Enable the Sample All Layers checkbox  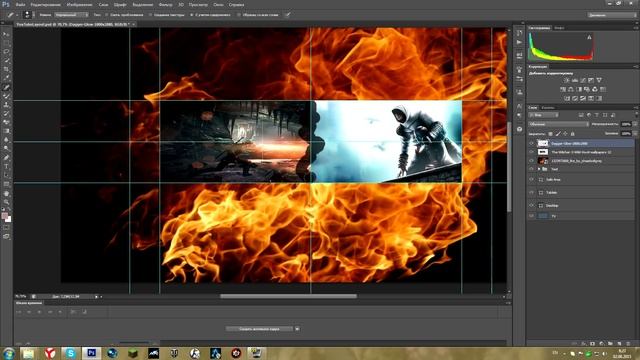239,15
